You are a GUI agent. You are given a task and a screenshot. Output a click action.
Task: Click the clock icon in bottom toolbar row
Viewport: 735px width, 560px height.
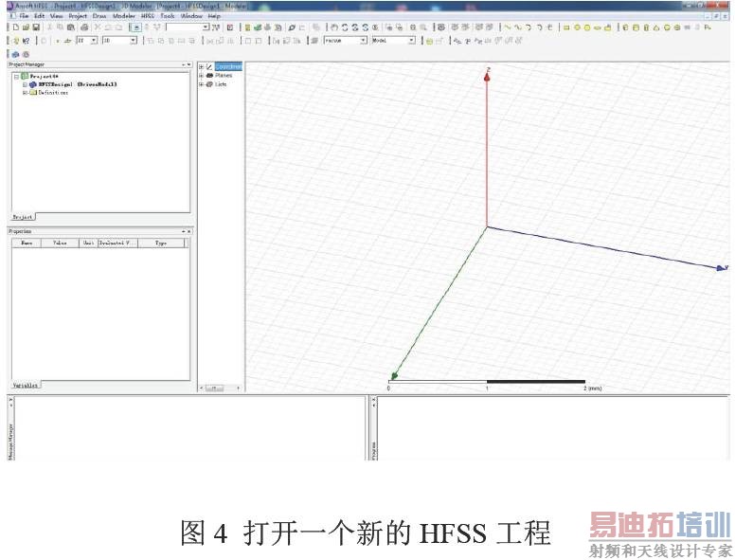(26, 54)
